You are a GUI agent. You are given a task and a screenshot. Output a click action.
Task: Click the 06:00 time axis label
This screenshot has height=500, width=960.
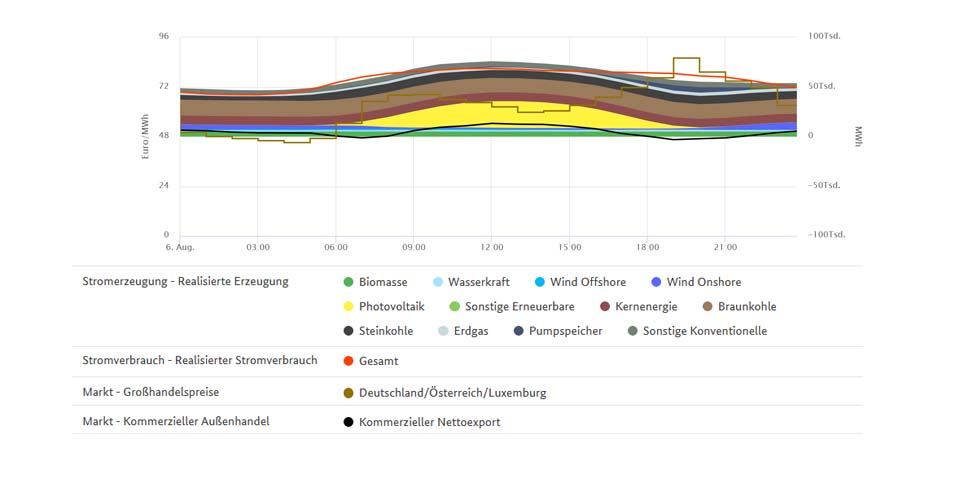pos(336,247)
